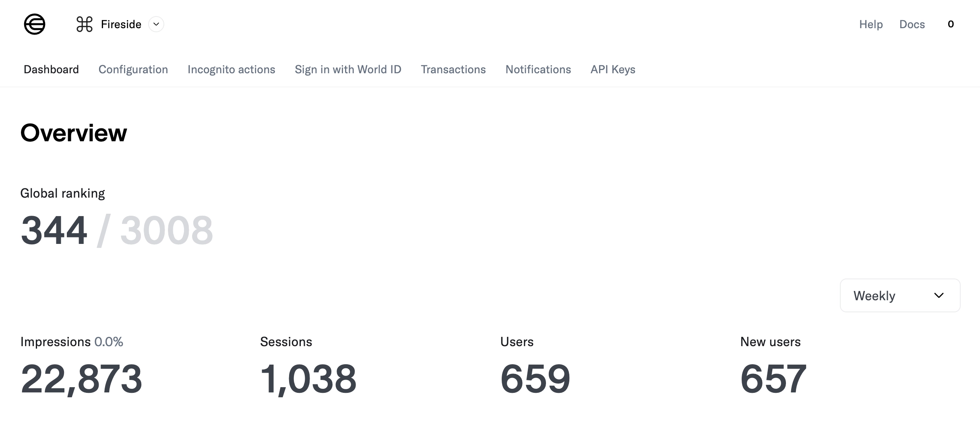This screenshot has width=980, height=421.
Task: Click the Worldcoin logo icon
Action: [x=35, y=25]
